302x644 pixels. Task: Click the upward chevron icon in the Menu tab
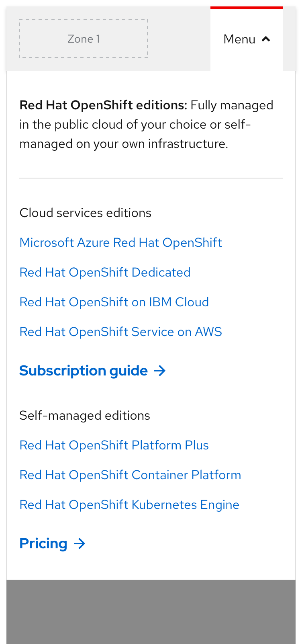click(266, 39)
